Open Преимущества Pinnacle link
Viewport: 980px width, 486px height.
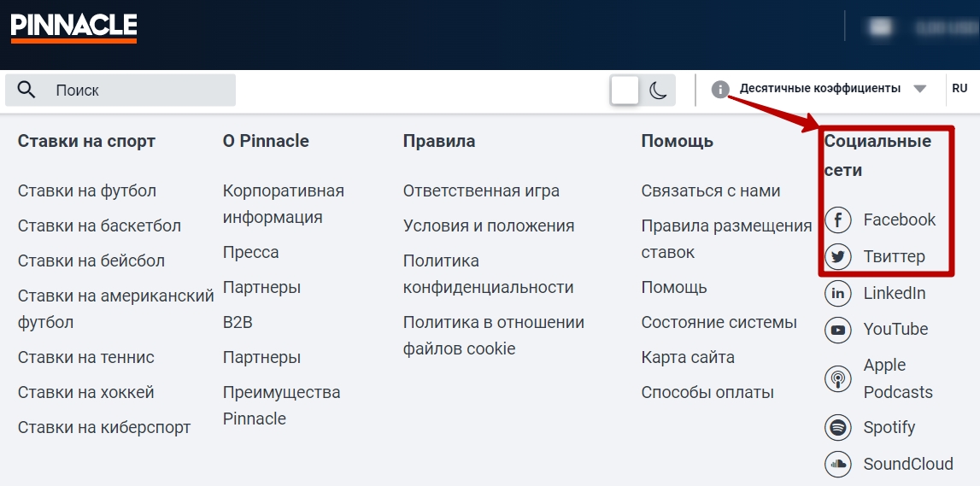[x=281, y=406]
